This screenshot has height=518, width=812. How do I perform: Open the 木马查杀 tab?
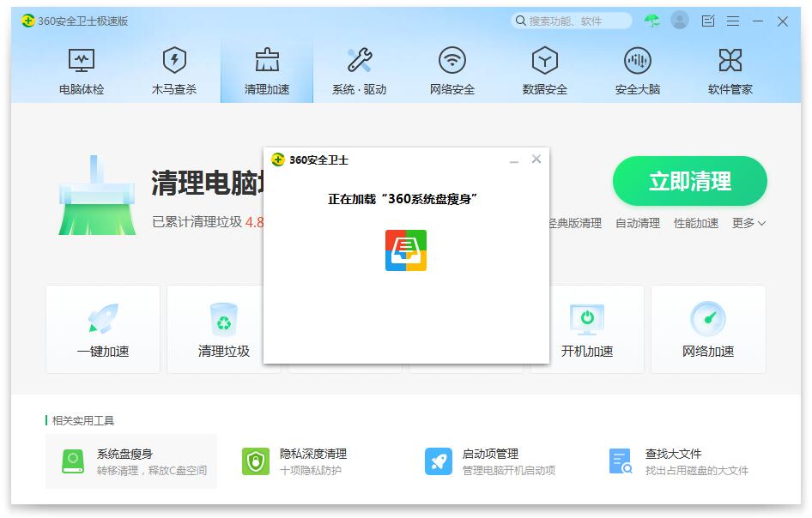[174, 71]
